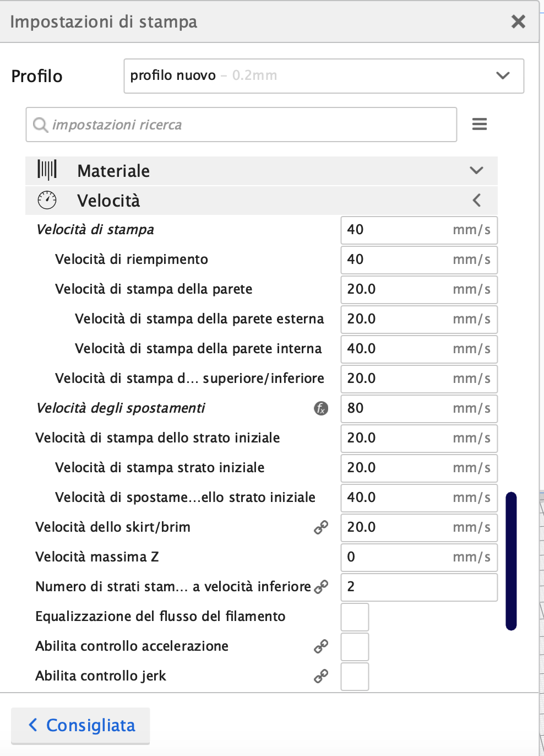Expand the Materiale section
Viewport: 544px width, 756px height.
pos(476,170)
